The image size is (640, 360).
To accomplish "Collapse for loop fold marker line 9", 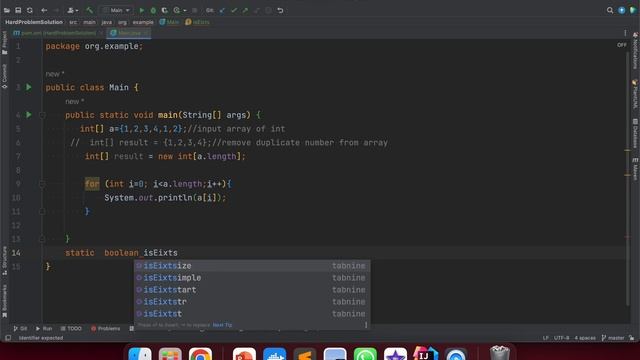I will point(42,184).
